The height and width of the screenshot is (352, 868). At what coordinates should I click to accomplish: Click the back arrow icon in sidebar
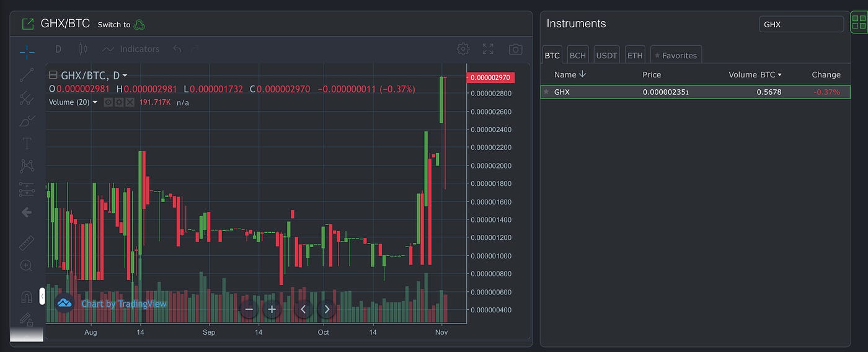click(x=27, y=212)
